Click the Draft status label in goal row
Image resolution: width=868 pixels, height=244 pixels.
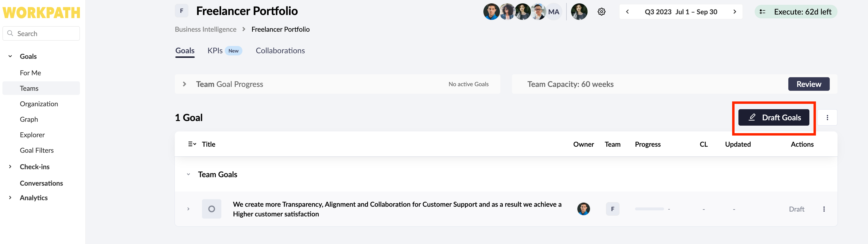pyautogui.click(x=797, y=209)
